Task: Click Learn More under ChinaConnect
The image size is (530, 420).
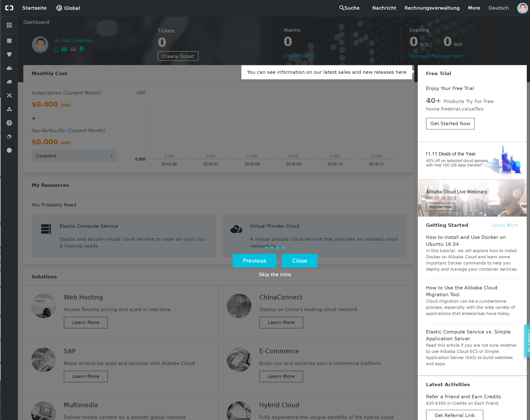Action: (x=281, y=322)
